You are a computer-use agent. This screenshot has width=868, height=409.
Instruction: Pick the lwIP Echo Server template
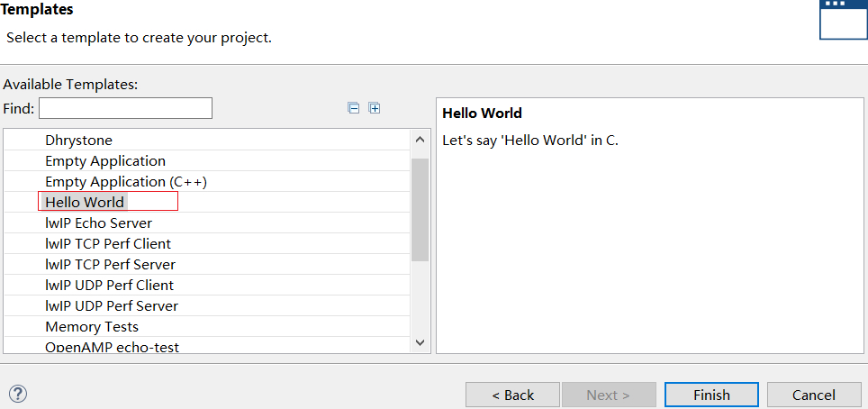tap(98, 223)
